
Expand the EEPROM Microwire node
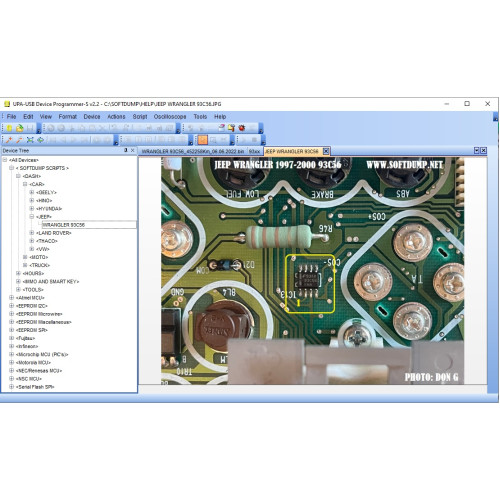[x=11, y=314]
